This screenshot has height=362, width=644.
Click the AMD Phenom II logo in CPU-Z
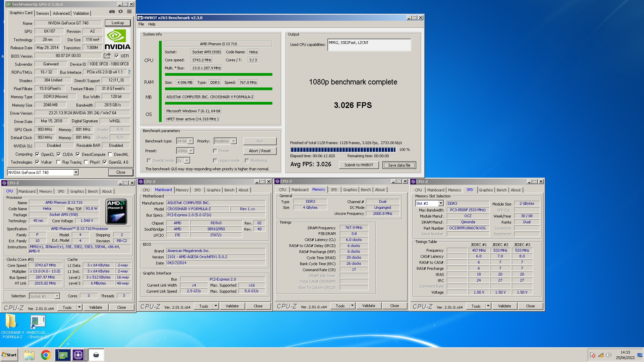tap(116, 212)
